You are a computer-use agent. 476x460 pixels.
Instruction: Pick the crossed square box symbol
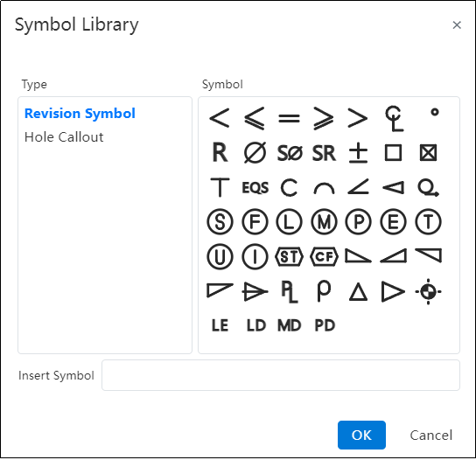(x=428, y=152)
